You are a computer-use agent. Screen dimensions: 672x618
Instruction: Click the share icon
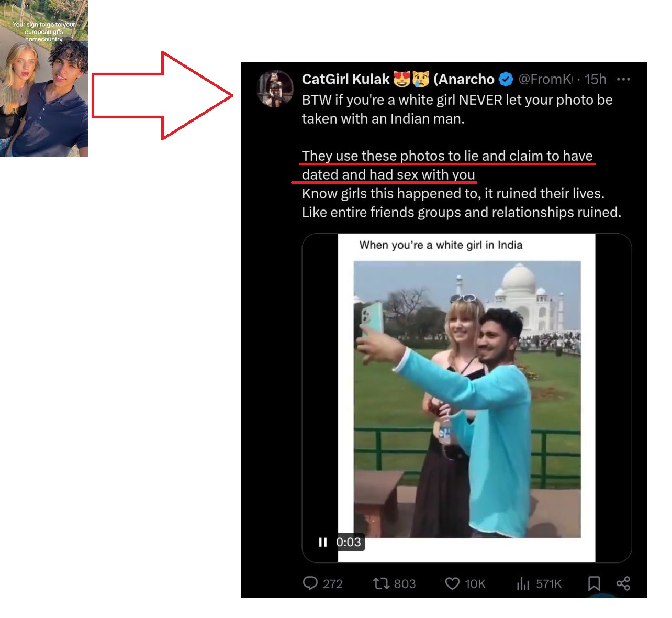[x=623, y=583]
